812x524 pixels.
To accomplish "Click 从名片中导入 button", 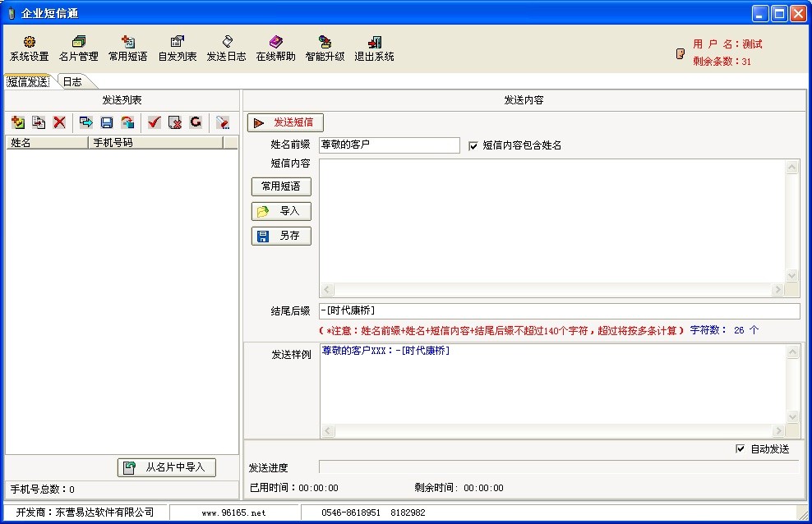I will pos(167,467).
